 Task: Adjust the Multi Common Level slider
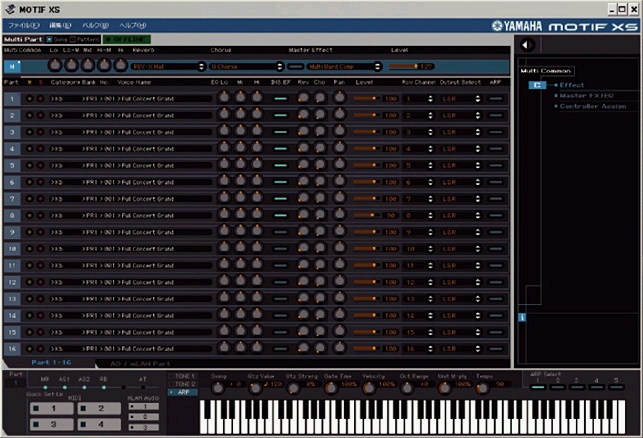click(404, 66)
